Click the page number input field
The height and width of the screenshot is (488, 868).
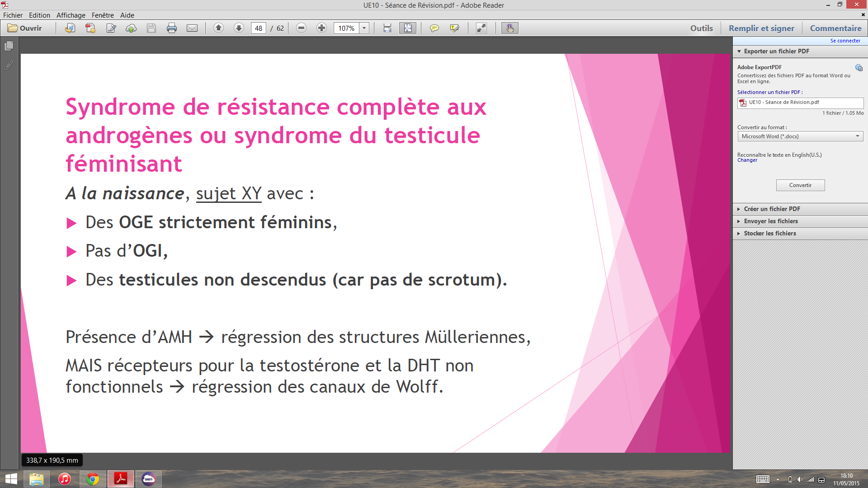[x=258, y=28]
